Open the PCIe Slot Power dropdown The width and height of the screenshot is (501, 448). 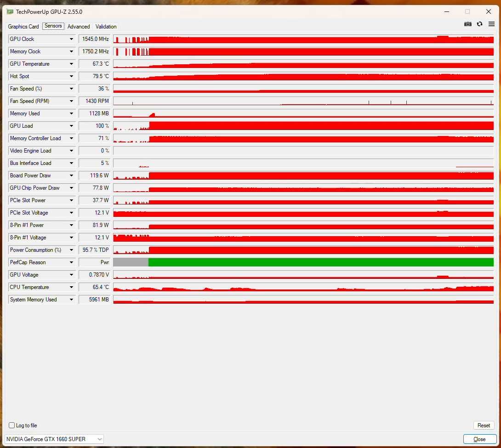pyautogui.click(x=71, y=200)
